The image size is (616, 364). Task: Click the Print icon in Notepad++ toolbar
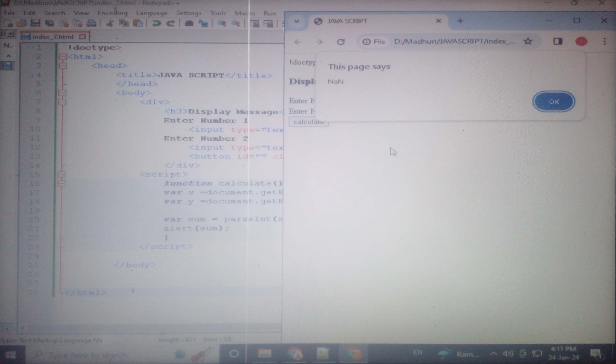[x=91, y=23]
